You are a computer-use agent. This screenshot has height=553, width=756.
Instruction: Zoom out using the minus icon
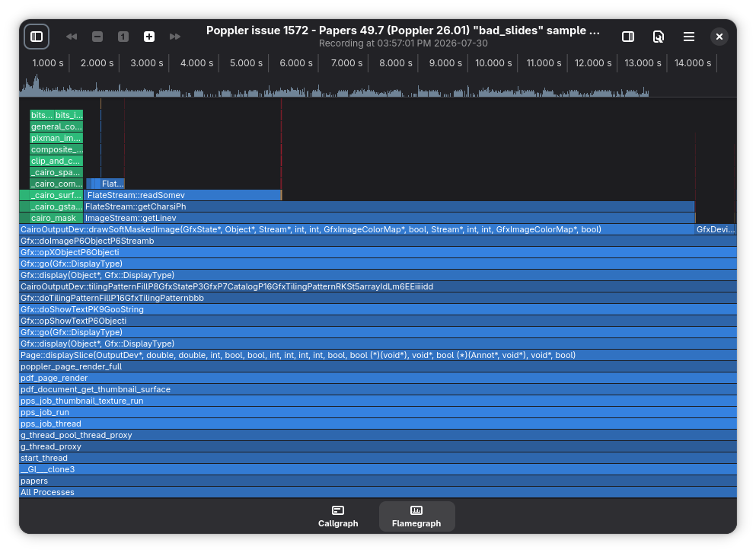coord(97,37)
